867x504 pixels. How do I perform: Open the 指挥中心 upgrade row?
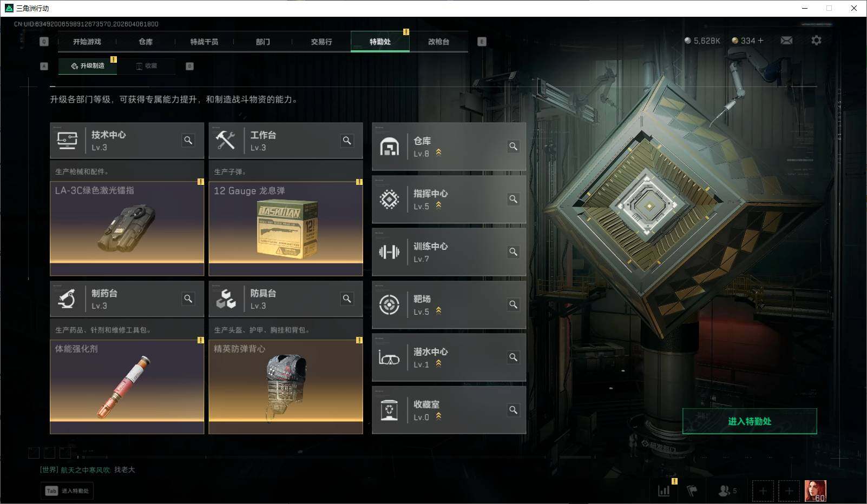[449, 199]
